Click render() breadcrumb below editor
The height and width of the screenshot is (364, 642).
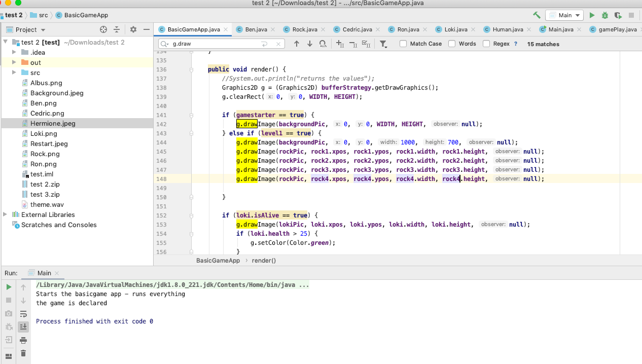click(x=264, y=260)
